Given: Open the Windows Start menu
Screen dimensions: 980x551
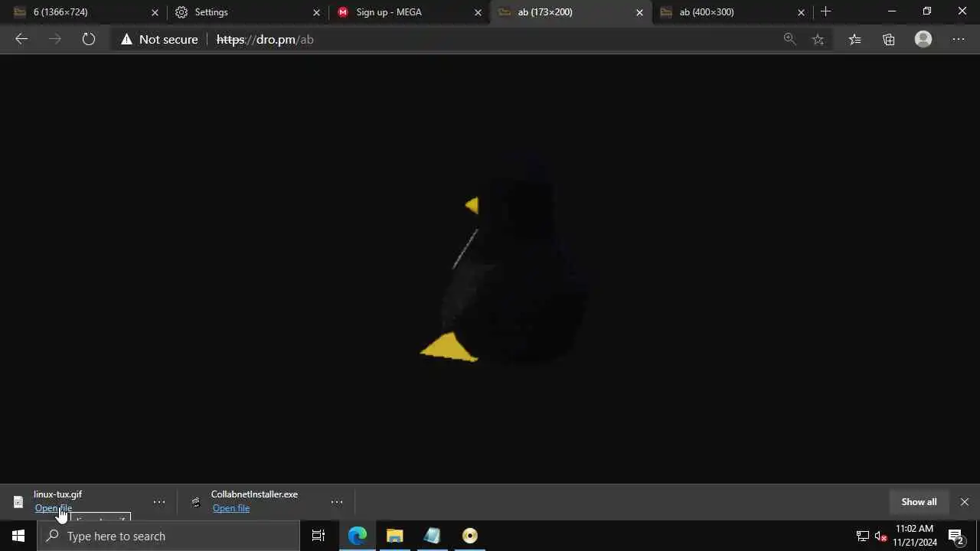Looking at the screenshot, I should coord(18,536).
